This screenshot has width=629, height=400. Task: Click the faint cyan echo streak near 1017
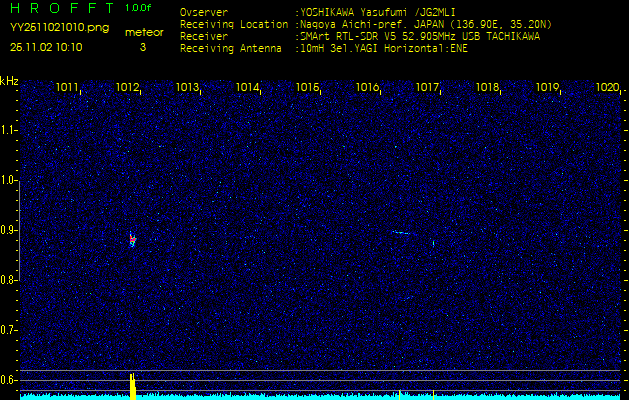pyautogui.click(x=402, y=233)
